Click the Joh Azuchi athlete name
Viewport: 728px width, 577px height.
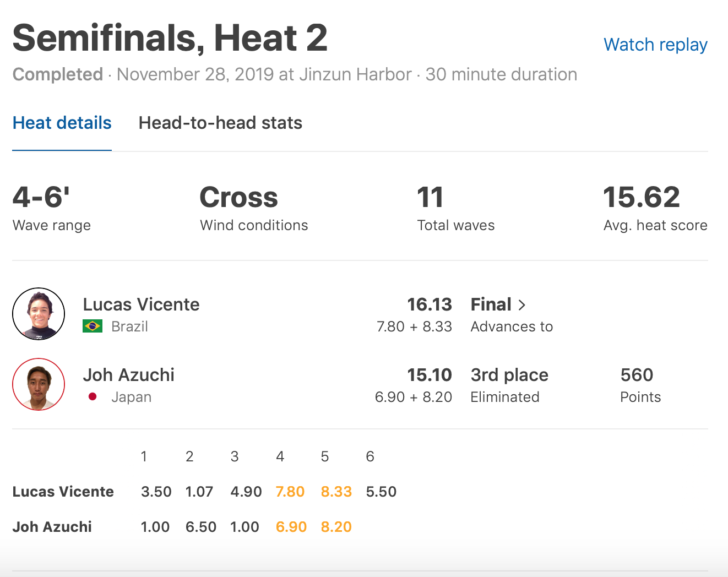128,375
